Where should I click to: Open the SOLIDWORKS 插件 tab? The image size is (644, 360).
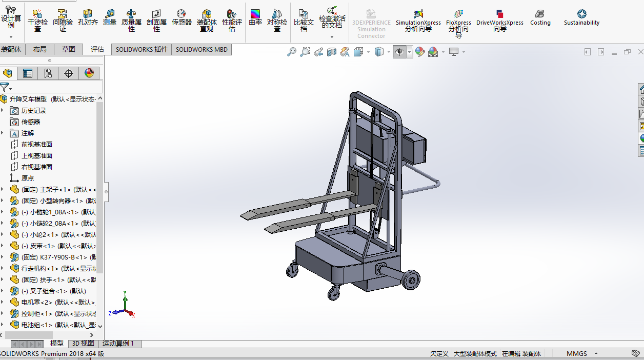point(142,49)
